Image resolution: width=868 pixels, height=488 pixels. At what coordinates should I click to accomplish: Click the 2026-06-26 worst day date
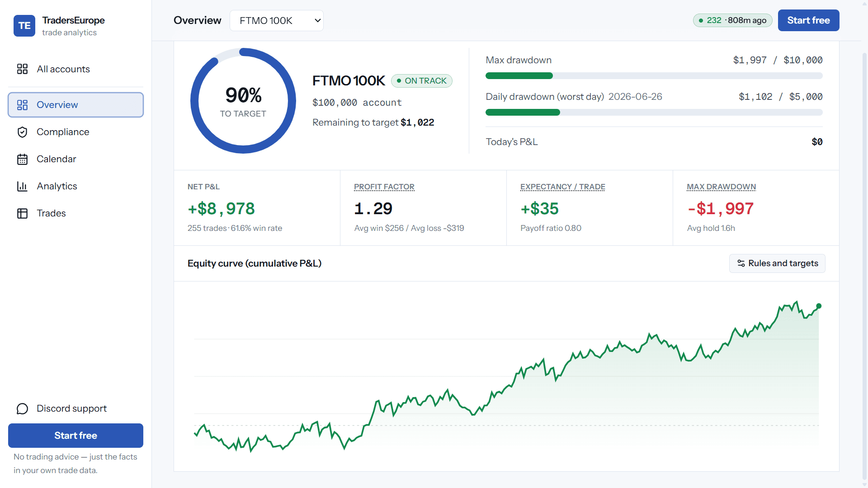pos(635,97)
